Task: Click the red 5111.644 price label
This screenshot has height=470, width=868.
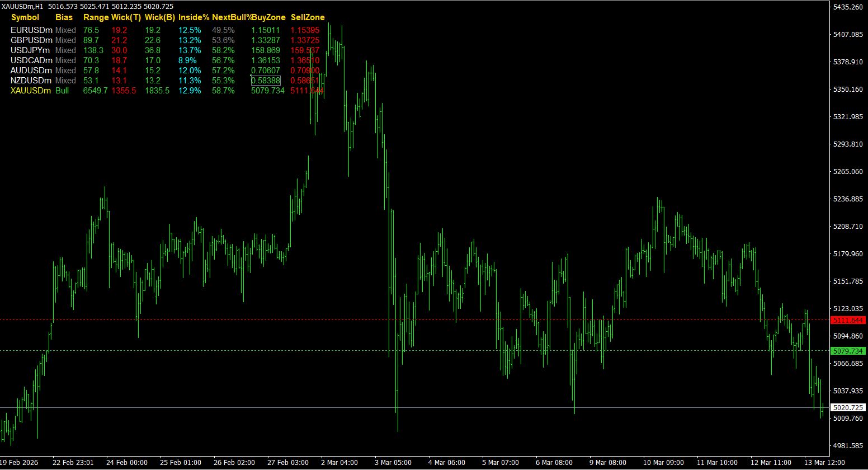Action: (x=848, y=320)
